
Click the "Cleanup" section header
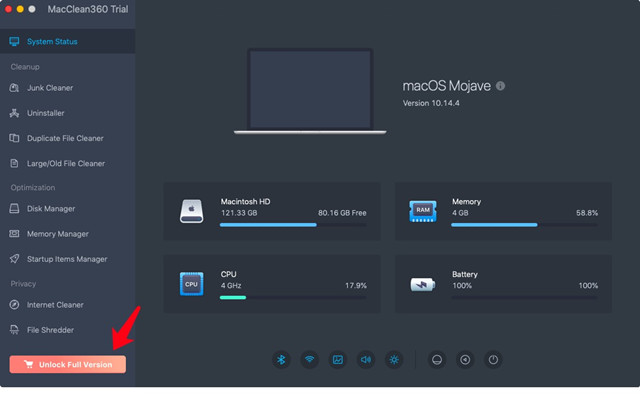(x=25, y=67)
